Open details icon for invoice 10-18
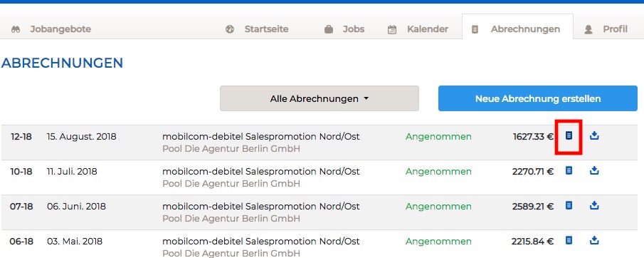644x258 pixels. click(x=569, y=170)
